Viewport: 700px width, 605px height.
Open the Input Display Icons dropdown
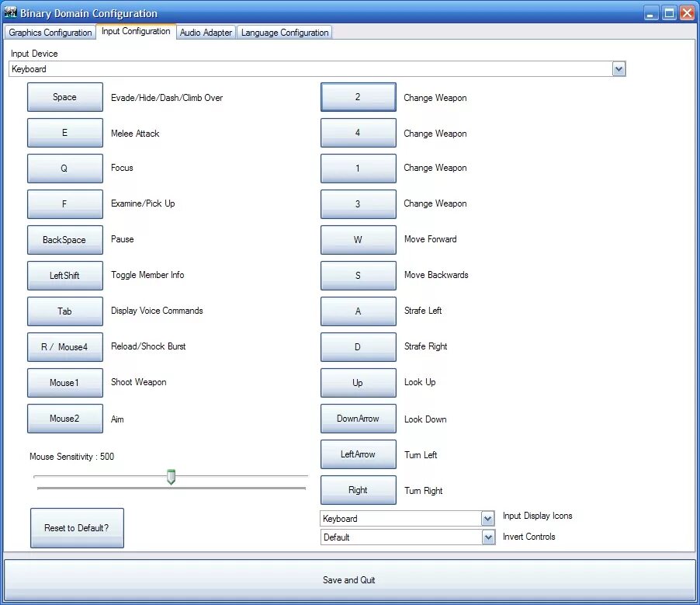488,519
